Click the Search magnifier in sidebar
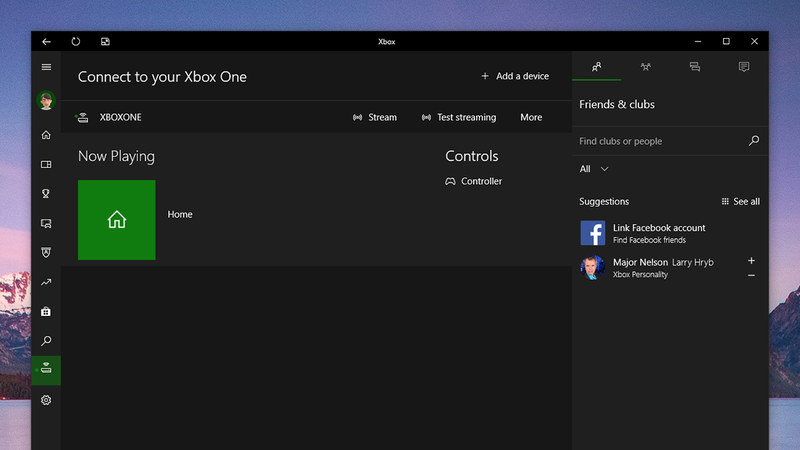800x450 pixels. 46,341
